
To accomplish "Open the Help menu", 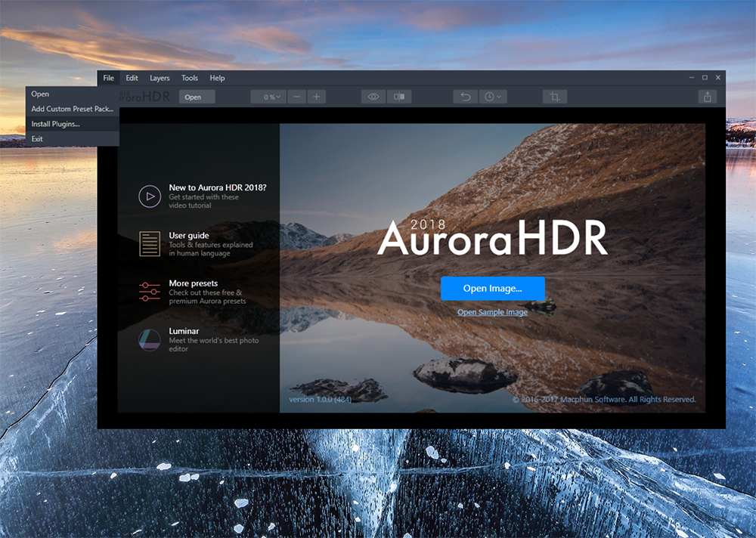I will tap(217, 78).
